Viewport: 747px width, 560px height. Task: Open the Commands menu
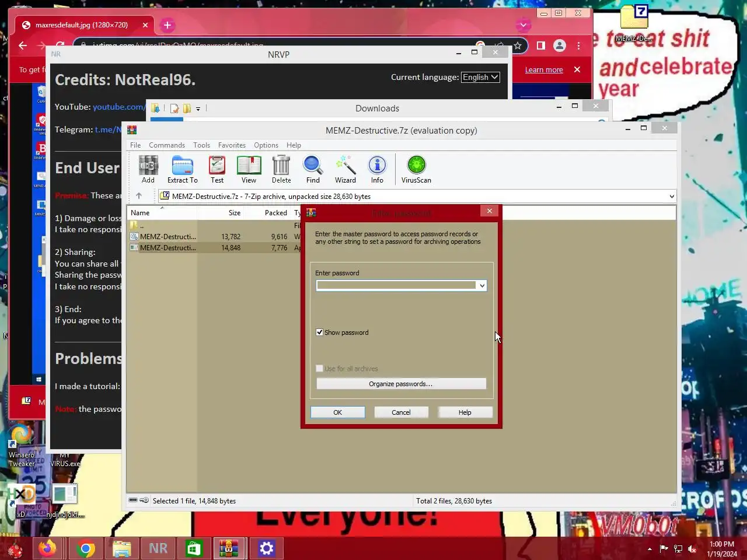tap(167, 145)
